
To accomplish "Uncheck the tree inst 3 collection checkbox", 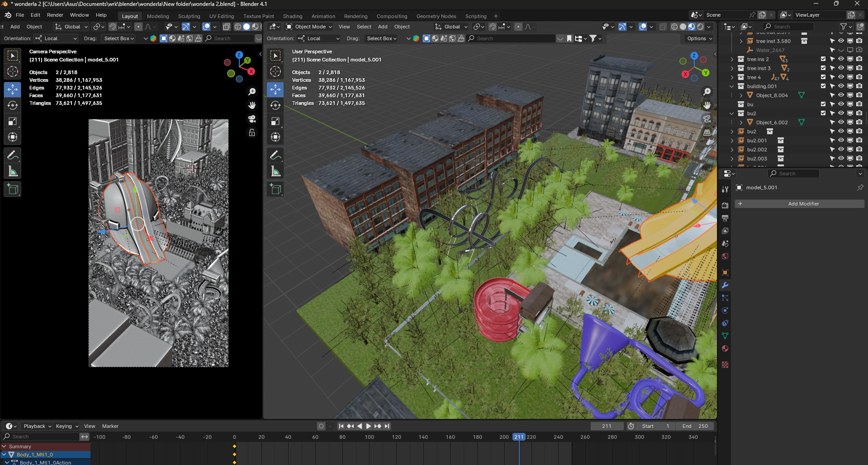I will 823,68.
